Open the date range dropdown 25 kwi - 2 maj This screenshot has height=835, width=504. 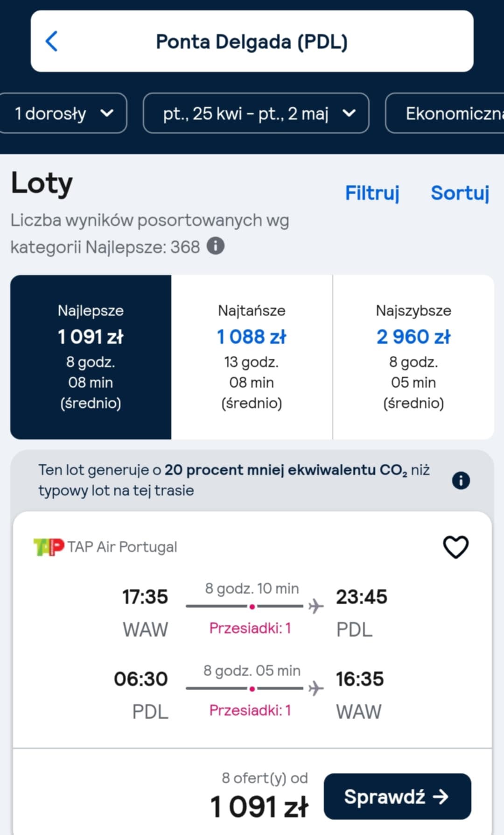(256, 113)
